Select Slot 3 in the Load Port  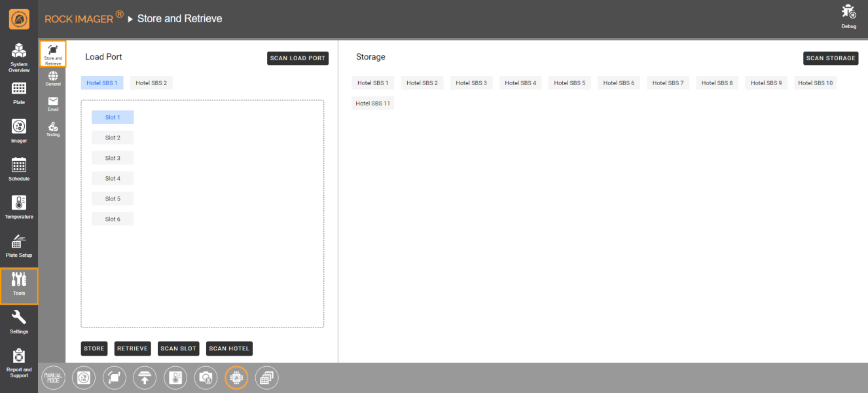[x=113, y=158]
